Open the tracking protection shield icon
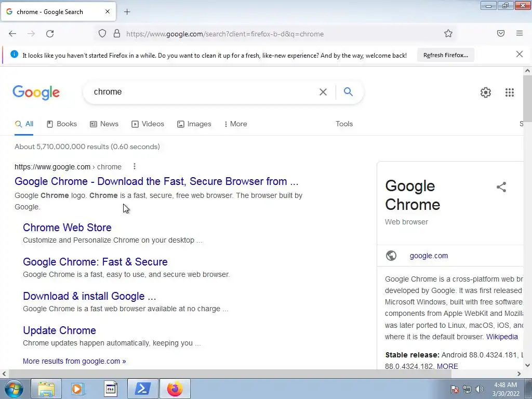 (102, 34)
